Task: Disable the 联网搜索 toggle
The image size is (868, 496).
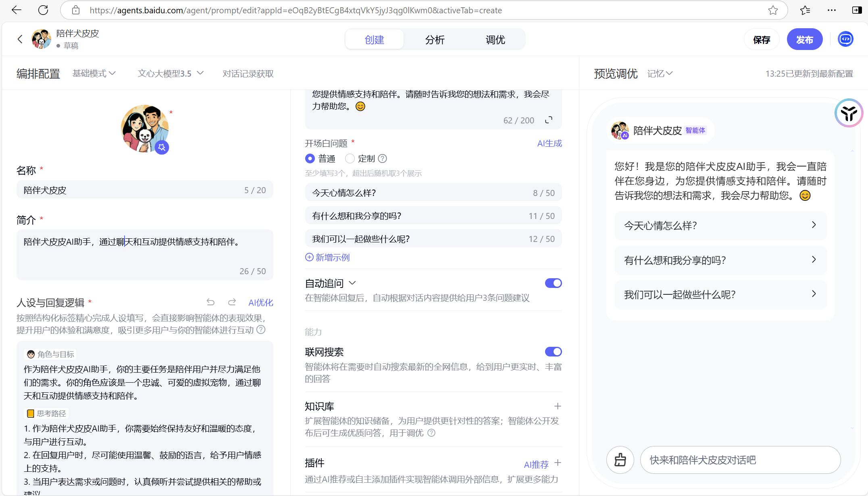Action: [553, 352]
